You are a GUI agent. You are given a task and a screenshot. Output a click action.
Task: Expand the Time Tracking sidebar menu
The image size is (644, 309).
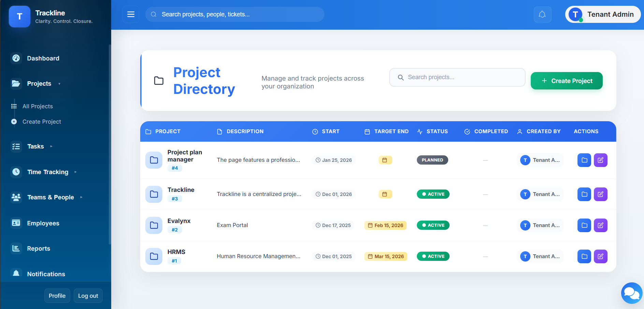(48, 172)
